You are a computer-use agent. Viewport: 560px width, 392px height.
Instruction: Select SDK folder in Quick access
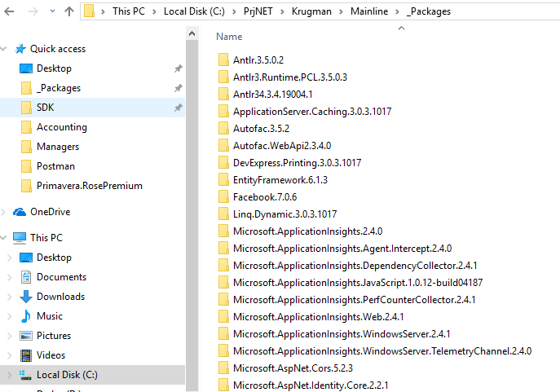coord(46,108)
